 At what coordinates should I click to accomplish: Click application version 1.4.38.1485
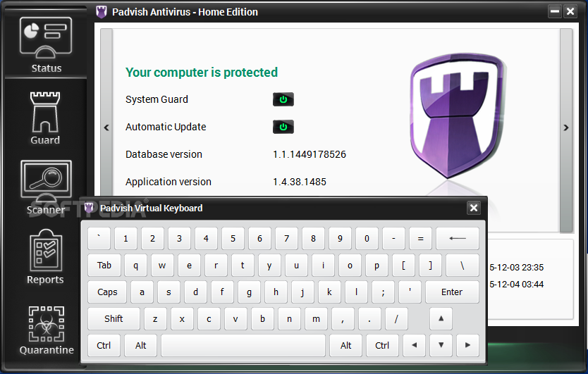(x=300, y=182)
